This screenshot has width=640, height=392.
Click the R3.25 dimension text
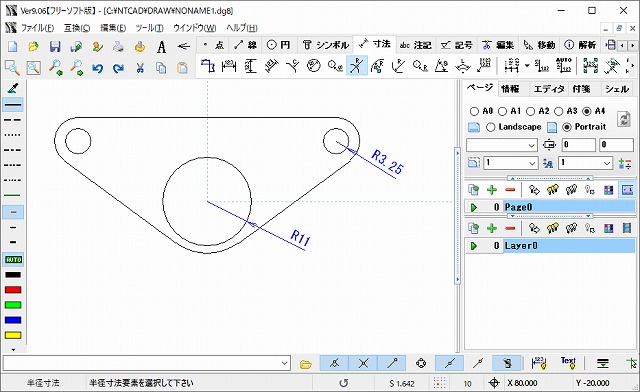tap(387, 162)
